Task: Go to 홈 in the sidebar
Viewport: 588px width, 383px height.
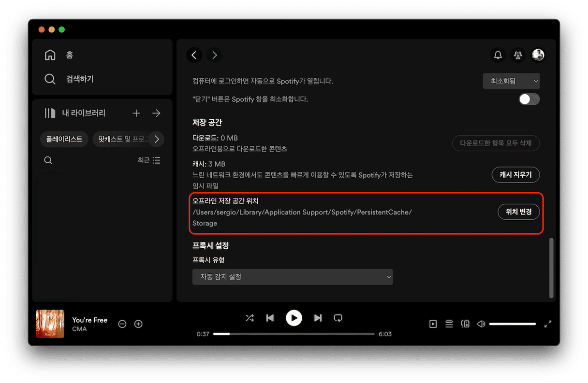Action: click(x=69, y=55)
